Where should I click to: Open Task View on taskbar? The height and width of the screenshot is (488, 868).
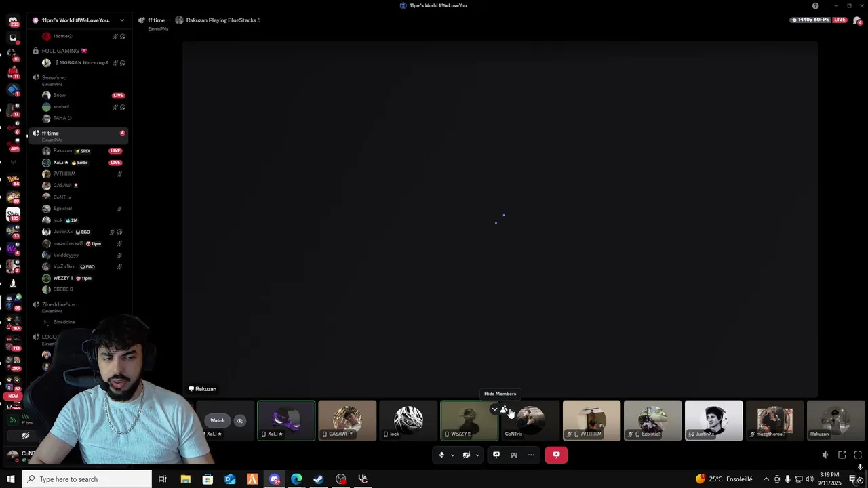(x=163, y=479)
